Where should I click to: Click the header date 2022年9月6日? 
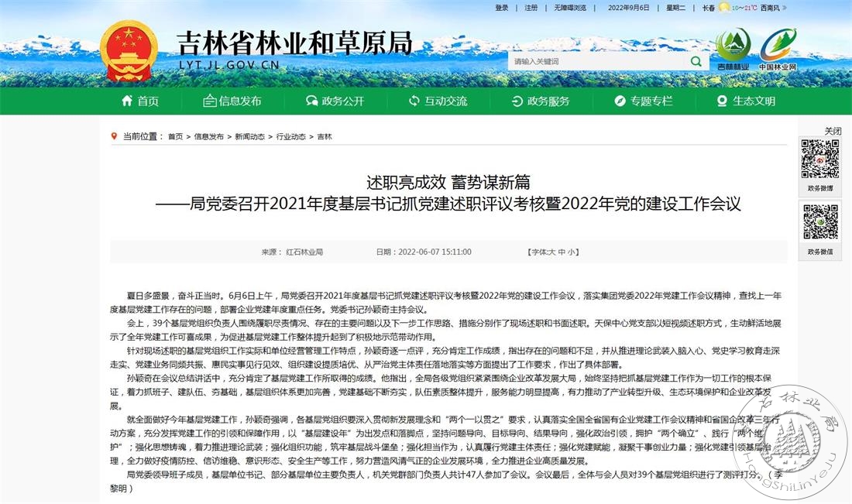coord(629,8)
